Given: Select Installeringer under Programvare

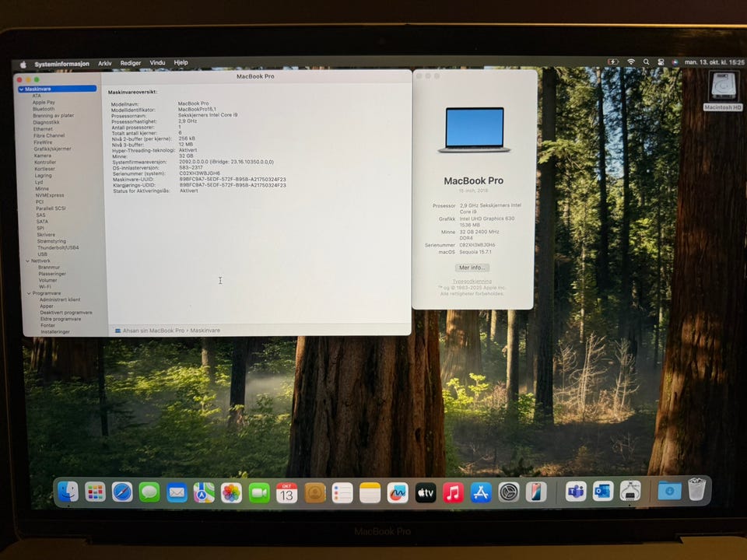Looking at the screenshot, I should point(55,332).
